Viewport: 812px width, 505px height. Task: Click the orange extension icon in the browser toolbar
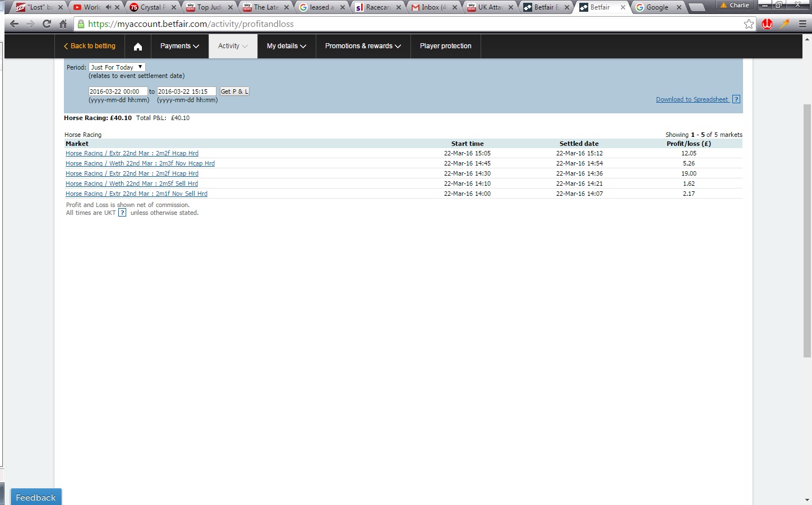tap(784, 24)
